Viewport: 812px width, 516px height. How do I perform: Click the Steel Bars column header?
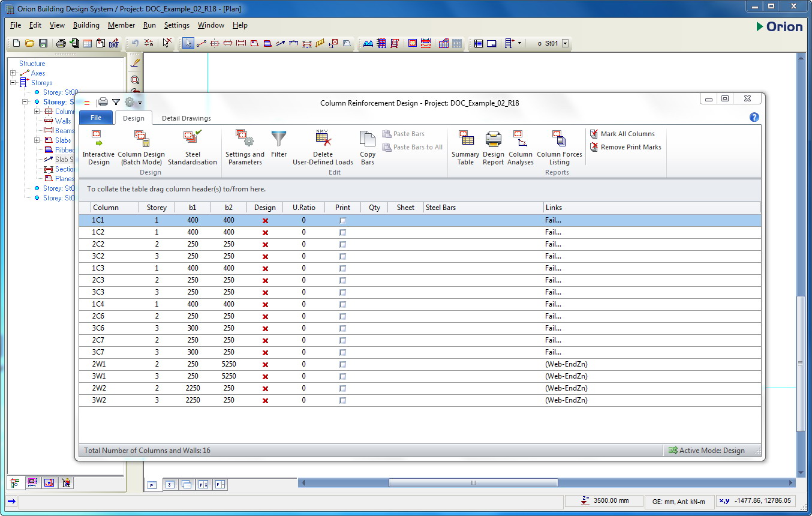(483, 208)
